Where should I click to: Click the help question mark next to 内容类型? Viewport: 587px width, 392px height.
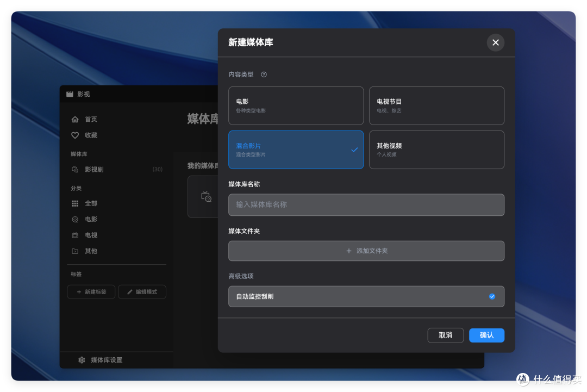(x=264, y=74)
